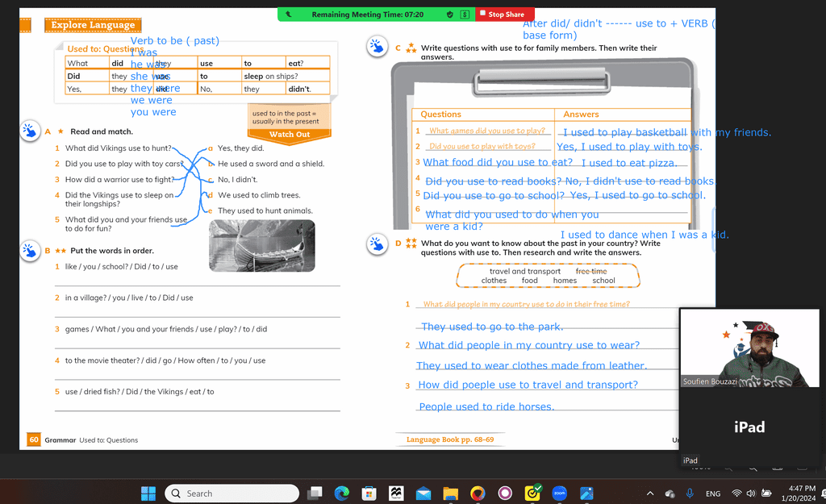This screenshot has width=826, height=504.
Task: Click the arrow icon left of Remaining Meeting Time
Action: [289, 15]
